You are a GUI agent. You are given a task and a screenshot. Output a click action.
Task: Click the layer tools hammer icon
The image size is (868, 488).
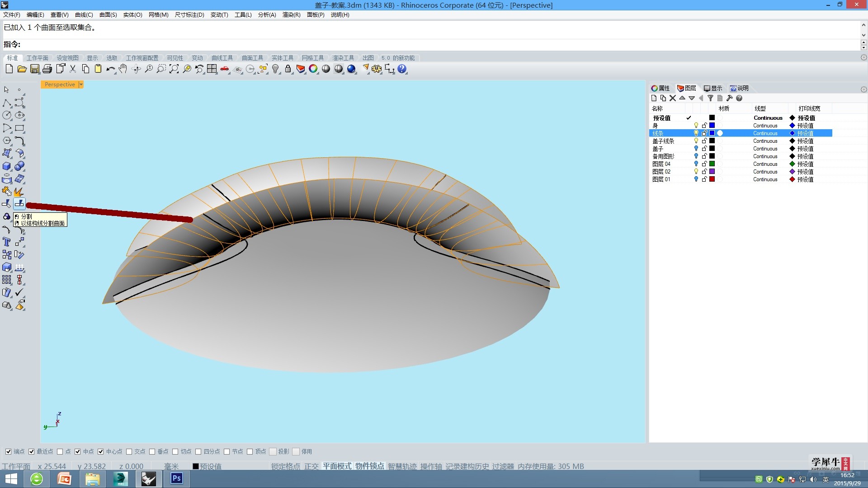[729, 98]
